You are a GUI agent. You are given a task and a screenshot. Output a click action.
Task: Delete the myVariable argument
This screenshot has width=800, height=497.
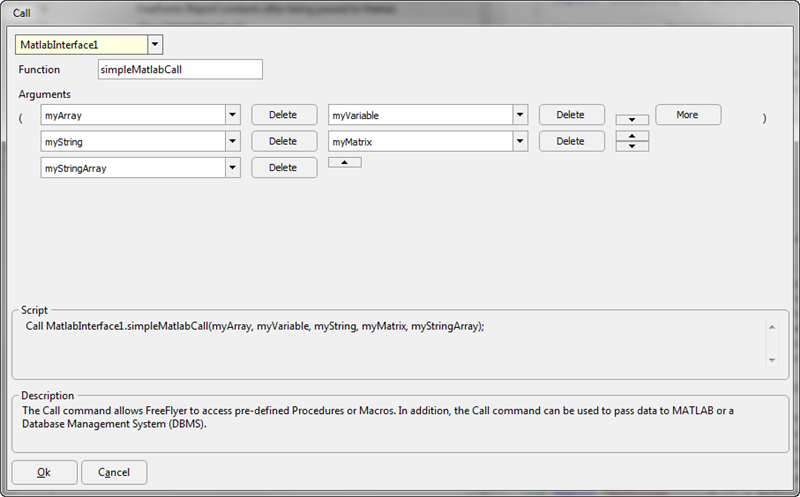pyautogui.click(x=572, y=115)
